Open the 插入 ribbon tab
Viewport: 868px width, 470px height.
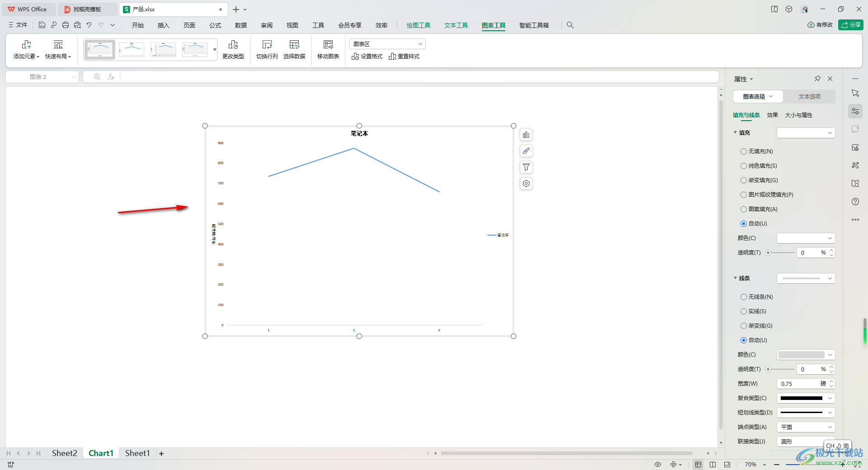[x=163, y=25]
